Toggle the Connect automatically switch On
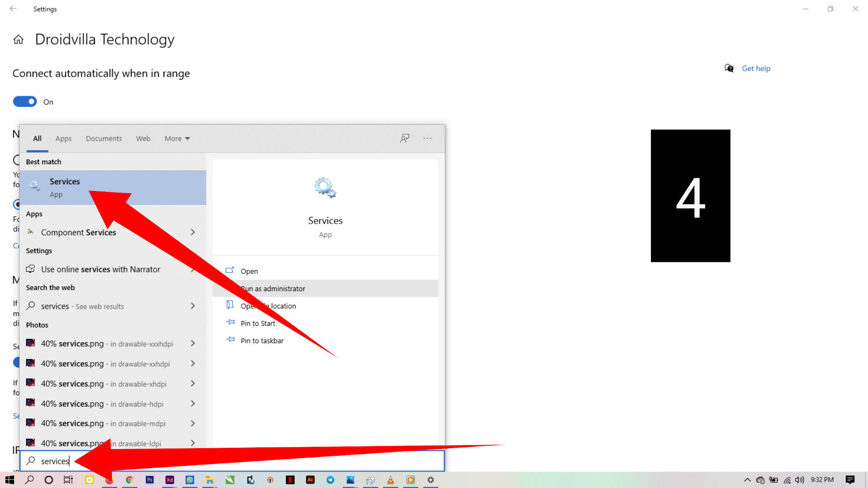 (x=25, y=101)
